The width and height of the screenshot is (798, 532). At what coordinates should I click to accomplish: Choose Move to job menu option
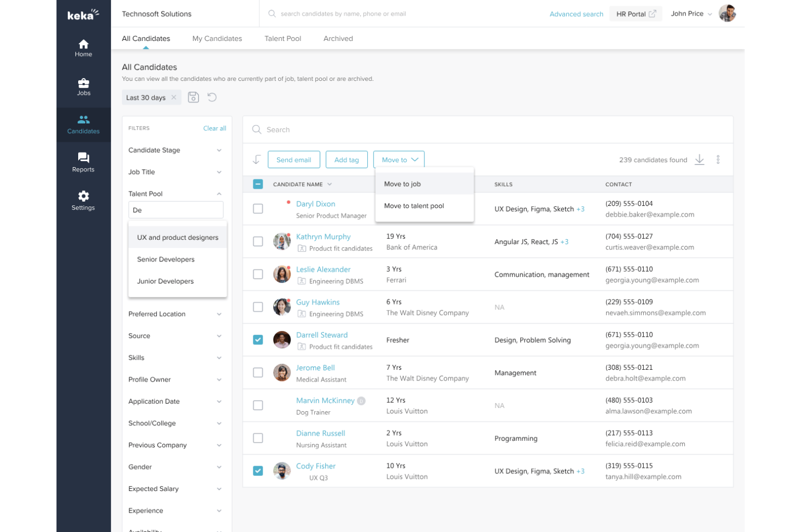point(424,184)
